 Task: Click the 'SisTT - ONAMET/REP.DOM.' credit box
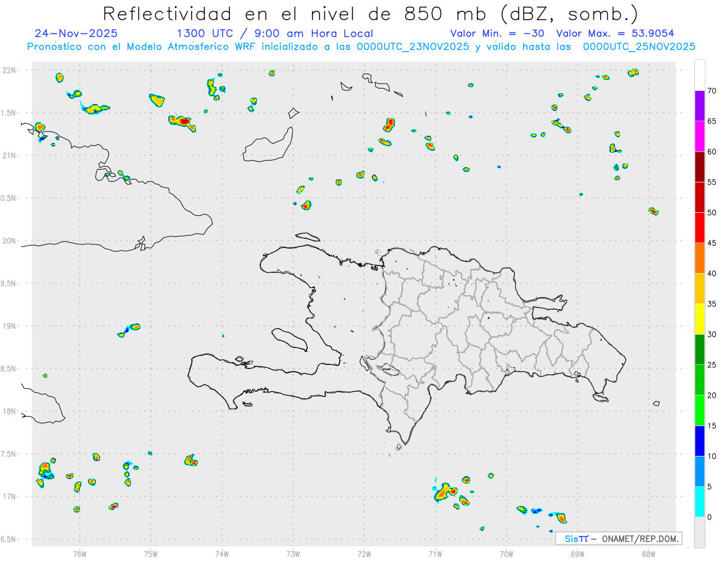coord(618,538)
